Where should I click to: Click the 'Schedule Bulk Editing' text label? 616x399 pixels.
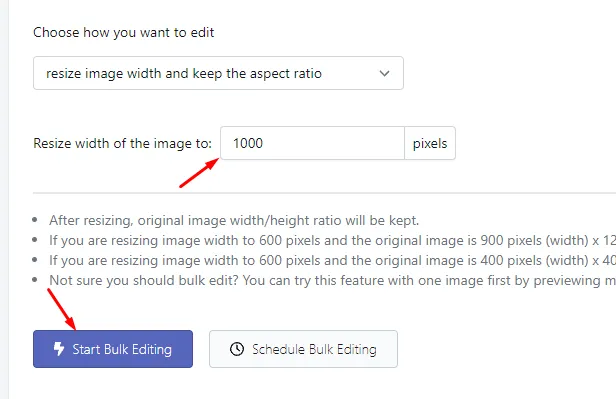314,349
